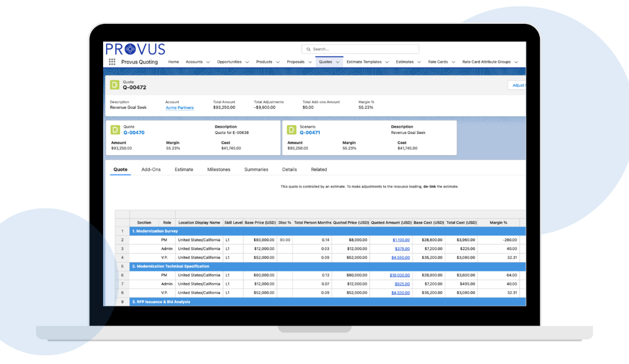The image size is (629, 364).
Task: Select row 3 Admin in Modernization Survey
Action: pyautogui.click(x=168, y=248)
